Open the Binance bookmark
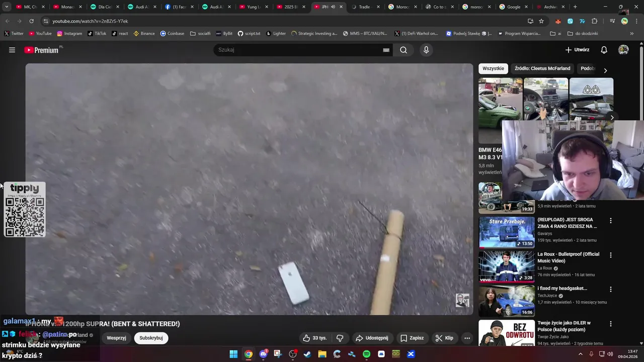Image resolution: width=644 pixels, height=362 pixels. coord(144,34)
